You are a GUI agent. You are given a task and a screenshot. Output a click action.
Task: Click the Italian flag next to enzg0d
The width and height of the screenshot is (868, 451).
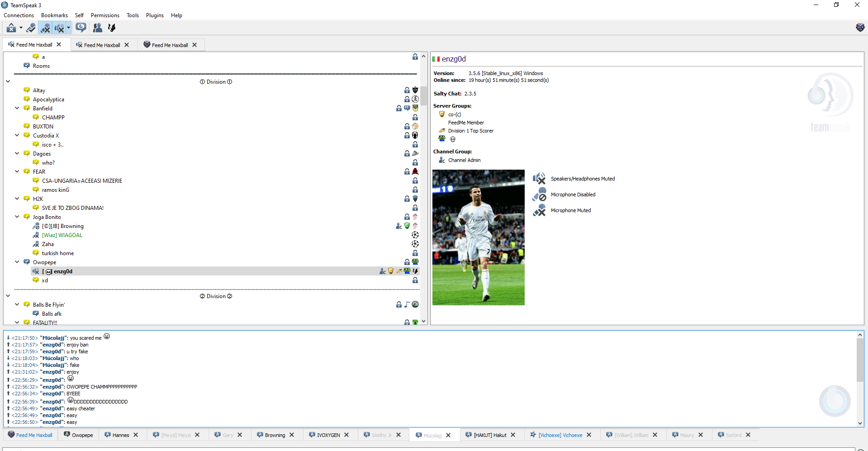(x=436, y=59)
